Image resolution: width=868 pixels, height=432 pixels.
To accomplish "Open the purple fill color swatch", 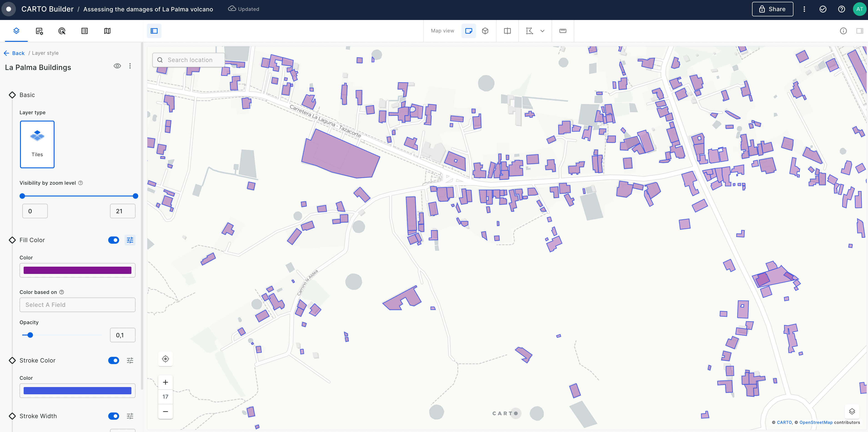I will [x=78, y=270].
